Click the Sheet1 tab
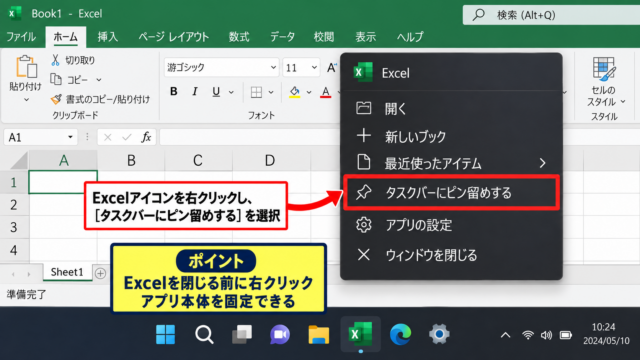The image size is (640, 360). coord(67,272)
